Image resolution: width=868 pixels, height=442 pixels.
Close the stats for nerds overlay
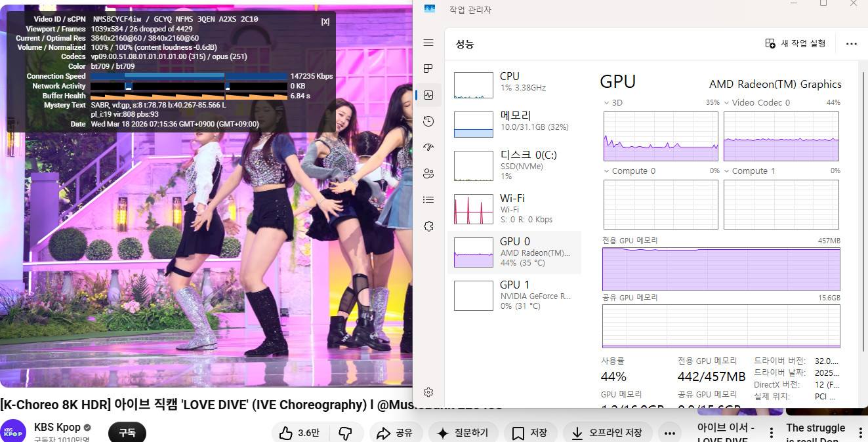(325, 22)
